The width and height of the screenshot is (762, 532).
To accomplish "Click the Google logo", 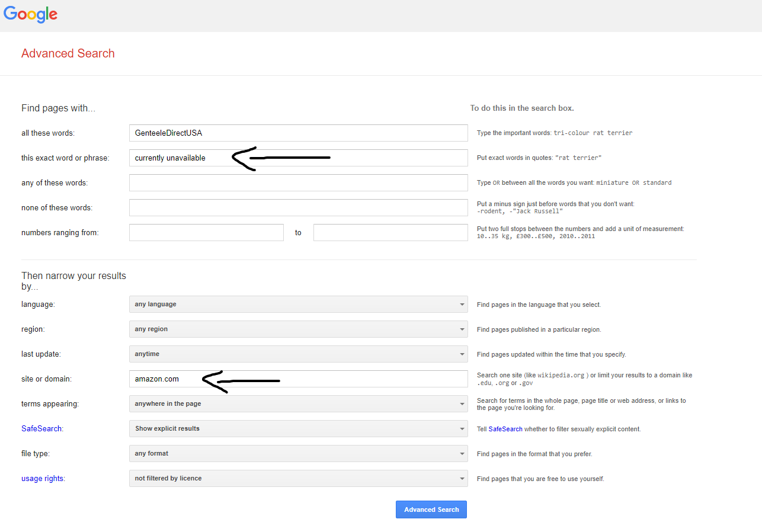I will coord(30,14).
